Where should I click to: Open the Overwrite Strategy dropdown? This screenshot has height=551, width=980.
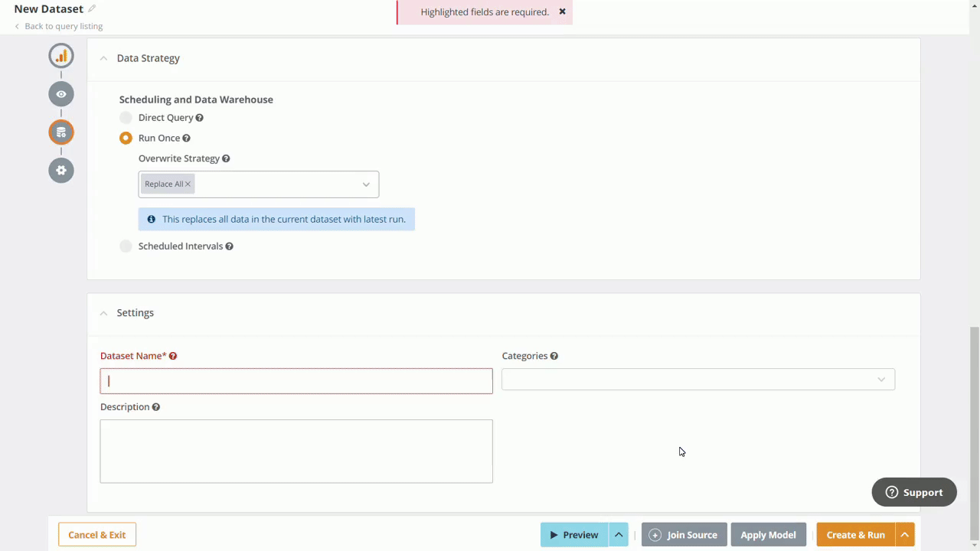366,184
